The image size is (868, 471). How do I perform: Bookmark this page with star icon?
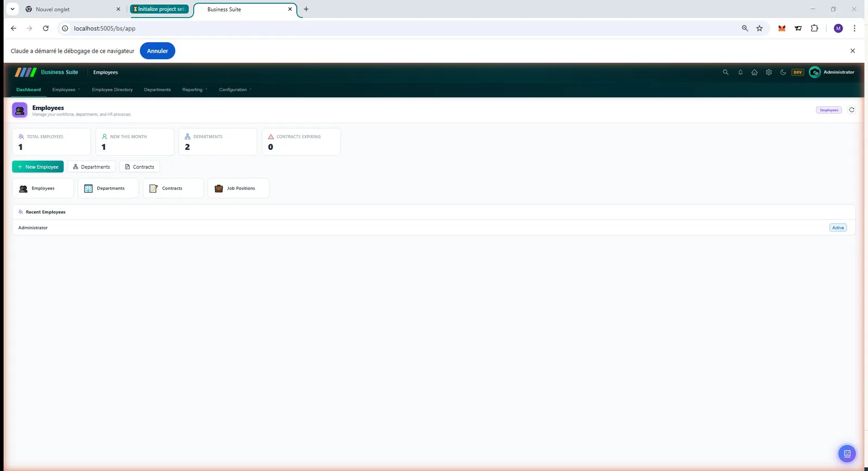759,28
